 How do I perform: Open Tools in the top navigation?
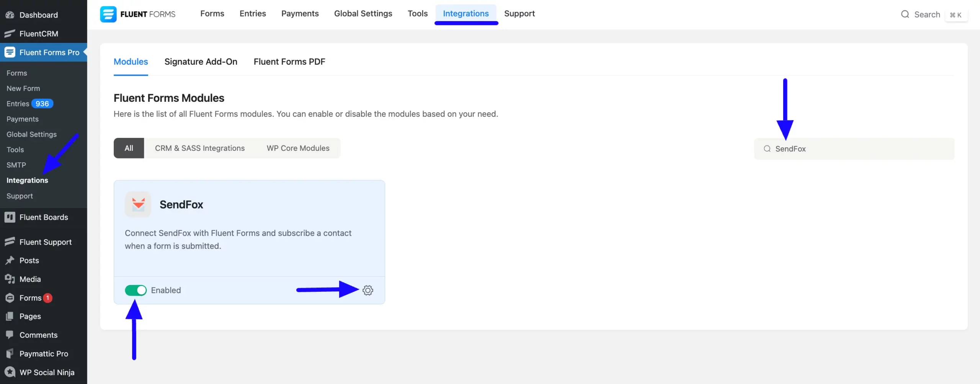(x=417, y=13)
